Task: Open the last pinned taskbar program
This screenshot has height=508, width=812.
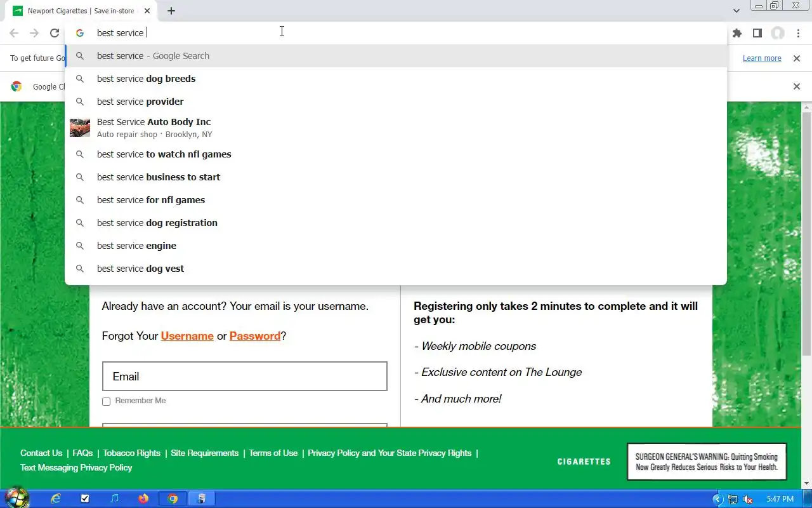Action: (201, 499)
